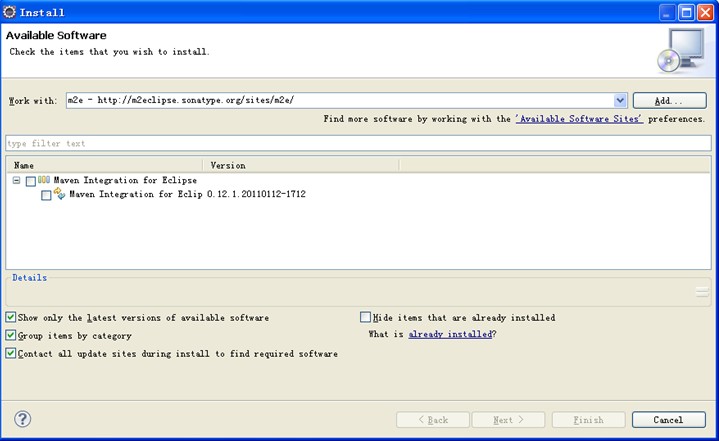Viewport: 719px width, 441px height.
Task: Check the Maven Integration for Eclipse category checkbox
Action: click(x=31, y=181)
